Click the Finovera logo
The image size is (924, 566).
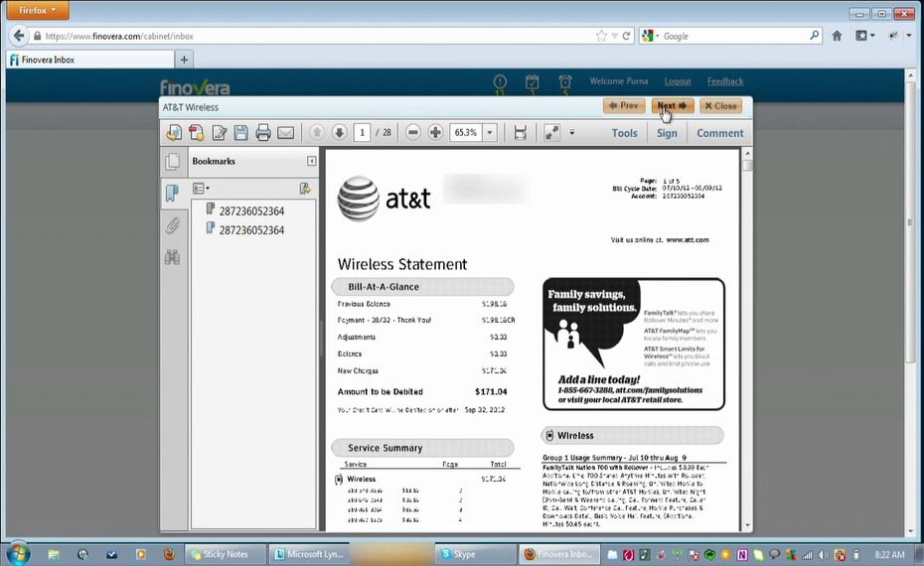(x=195, y=87)
